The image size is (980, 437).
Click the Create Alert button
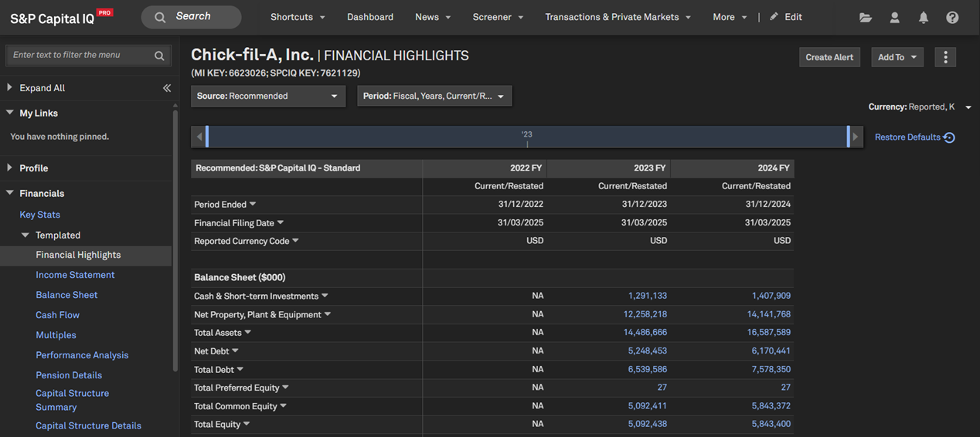click(829, 57)
